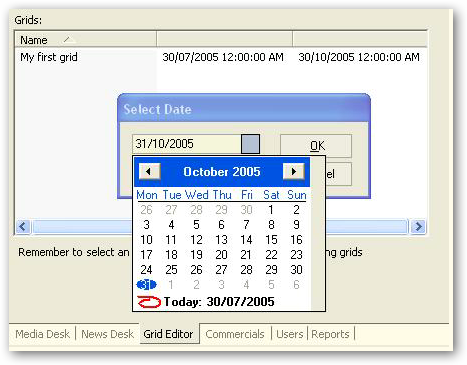Open date picker dropdown button
This screenshot has height=365, width=467.
pyautogui.click(x=250, y=144)
